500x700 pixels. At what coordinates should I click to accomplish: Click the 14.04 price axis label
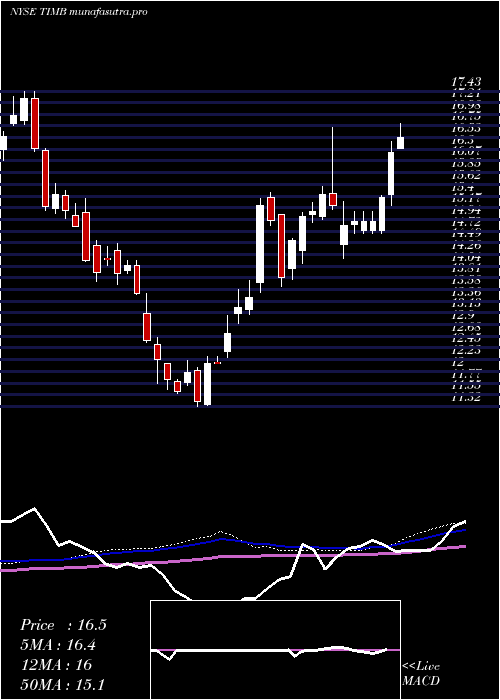tap(466, 257)
